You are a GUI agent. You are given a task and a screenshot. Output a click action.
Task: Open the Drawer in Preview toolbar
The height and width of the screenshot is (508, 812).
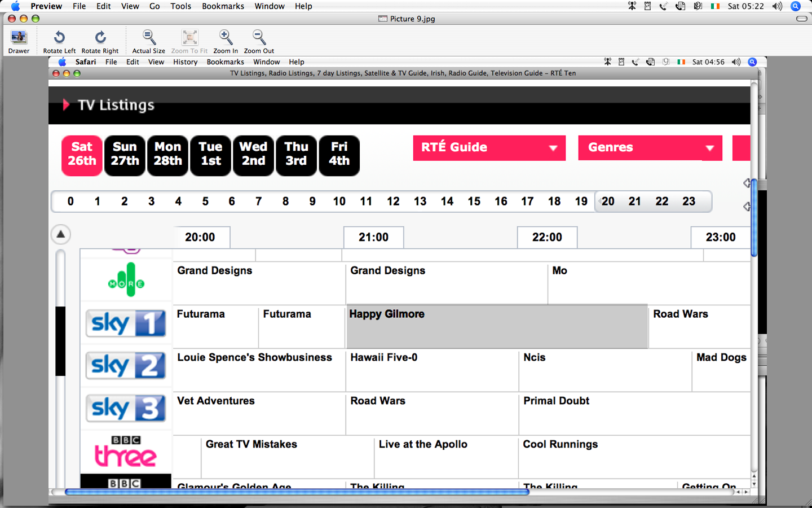19,38
